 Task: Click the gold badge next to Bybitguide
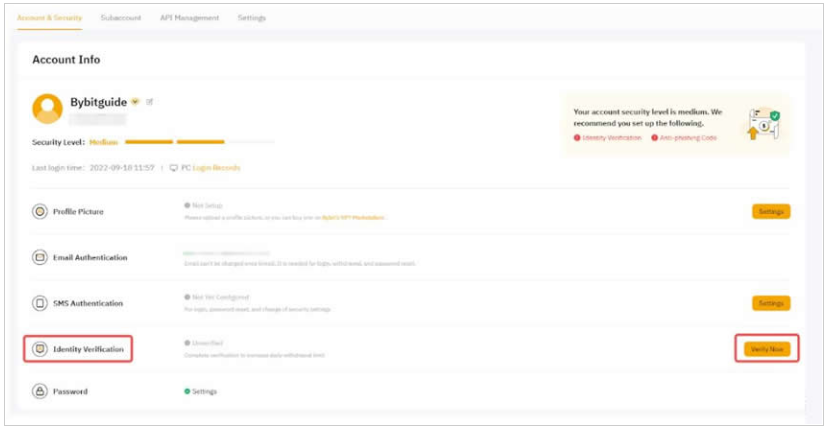point(135,102)
